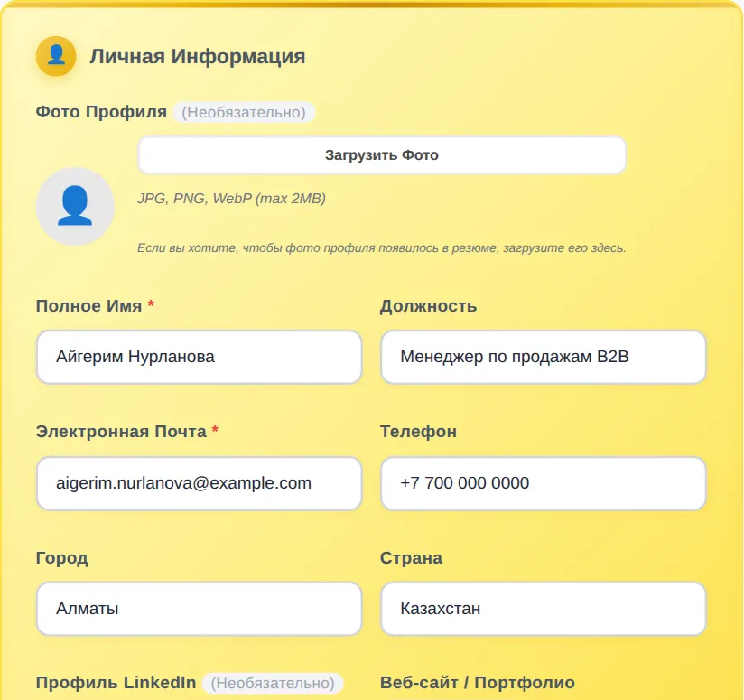This screenshot has width=744, height=700.
Task: Click the Необязательно badge beside Фото Профиля
Action: pyautogui.click(x=244, y=113)
